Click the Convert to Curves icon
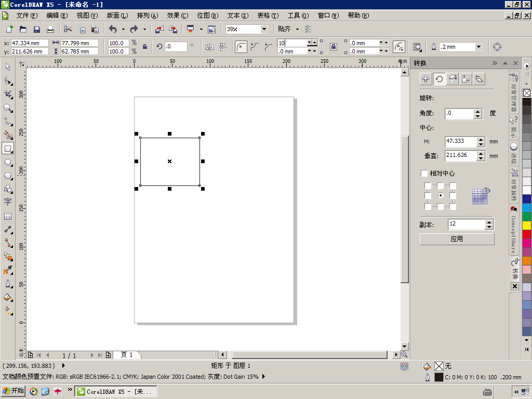Viewport: 532px width, 399px height. [x=497, y=47]
